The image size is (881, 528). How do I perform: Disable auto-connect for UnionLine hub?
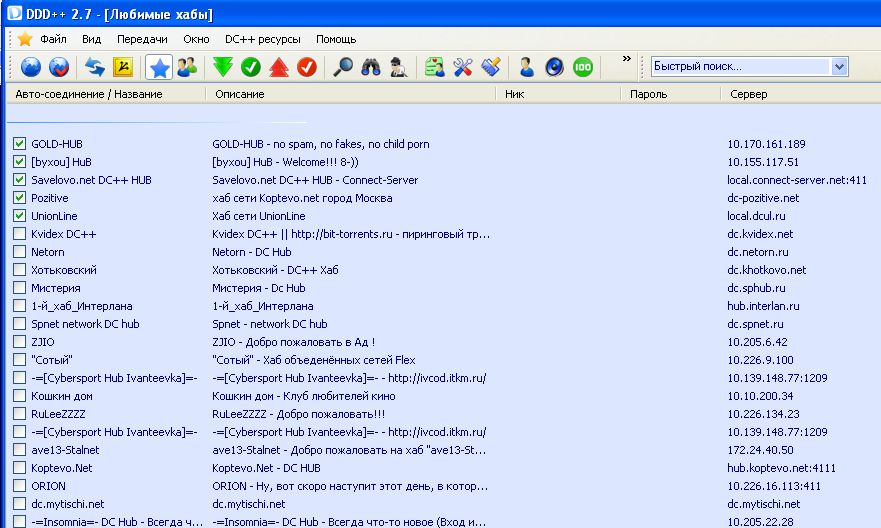(x=19, y=216)
